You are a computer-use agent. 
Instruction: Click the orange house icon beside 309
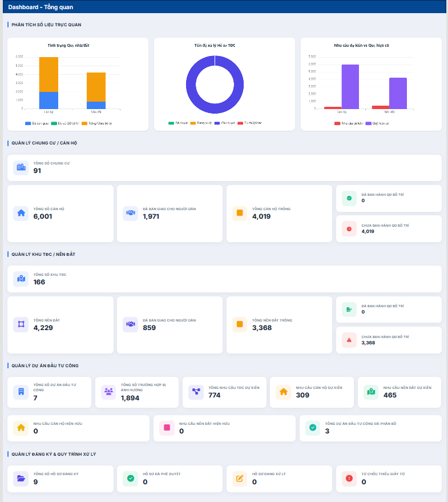click(x=284, y=392)
